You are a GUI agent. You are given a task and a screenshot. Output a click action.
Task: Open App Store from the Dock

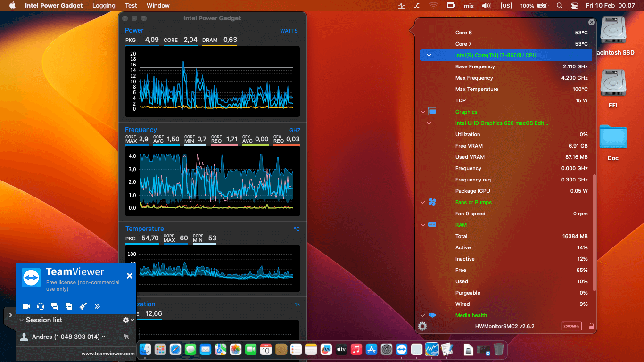click(372, 349)
